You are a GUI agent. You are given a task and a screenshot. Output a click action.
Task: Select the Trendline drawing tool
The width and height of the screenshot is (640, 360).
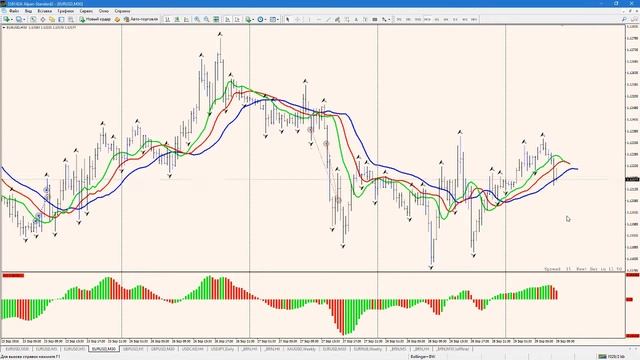click(328, 19)
